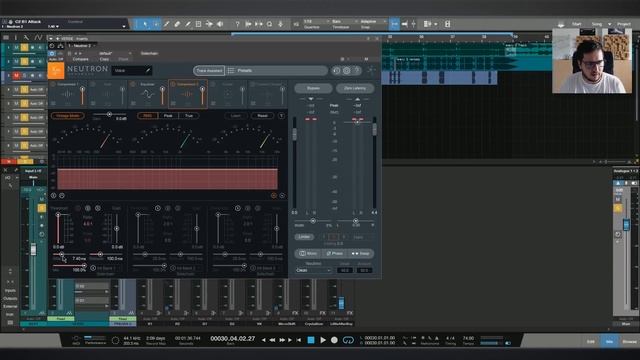This screenshot has width=640, height=360.
Task: Click the Tempo value in the transport
Action: (468, 338)
